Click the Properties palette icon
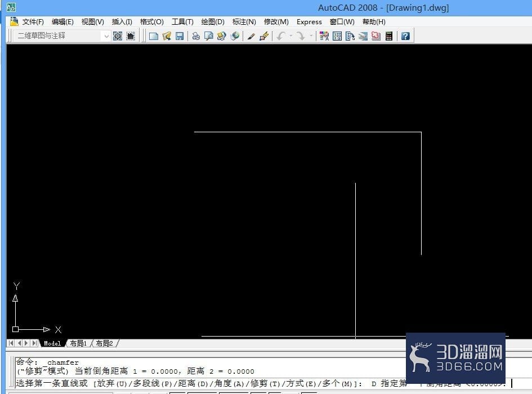532x394 pixels. [x=324, y=36]
